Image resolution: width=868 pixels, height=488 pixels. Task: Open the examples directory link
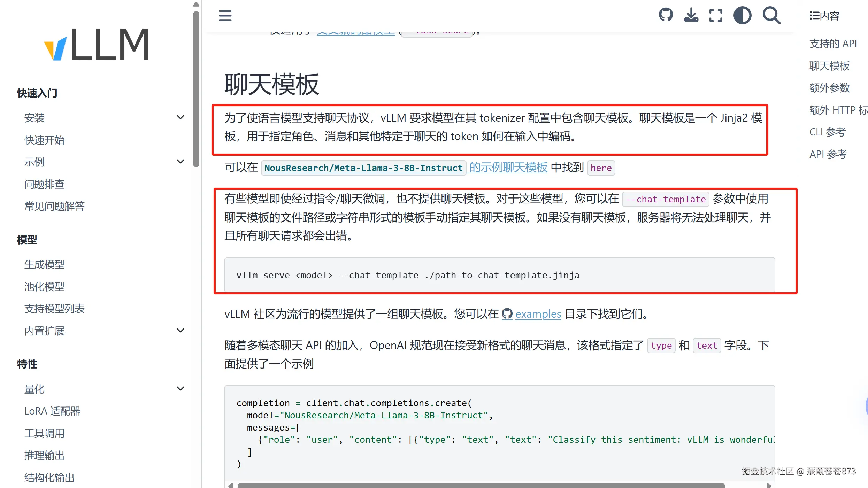click(x=538, y=314)
